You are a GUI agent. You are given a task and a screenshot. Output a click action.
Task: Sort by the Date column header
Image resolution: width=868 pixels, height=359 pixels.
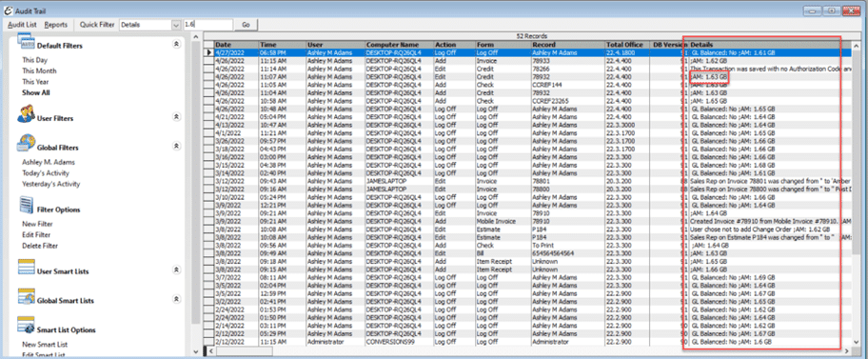236,45
